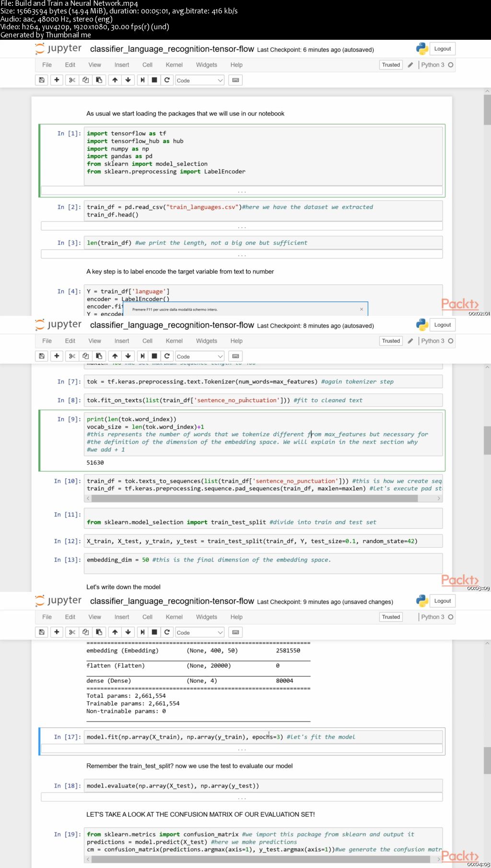Click the cut scissors icon in 8-minutes-ago notebook
The height and width of the screenshot is (868, 491).
point(72,356)
